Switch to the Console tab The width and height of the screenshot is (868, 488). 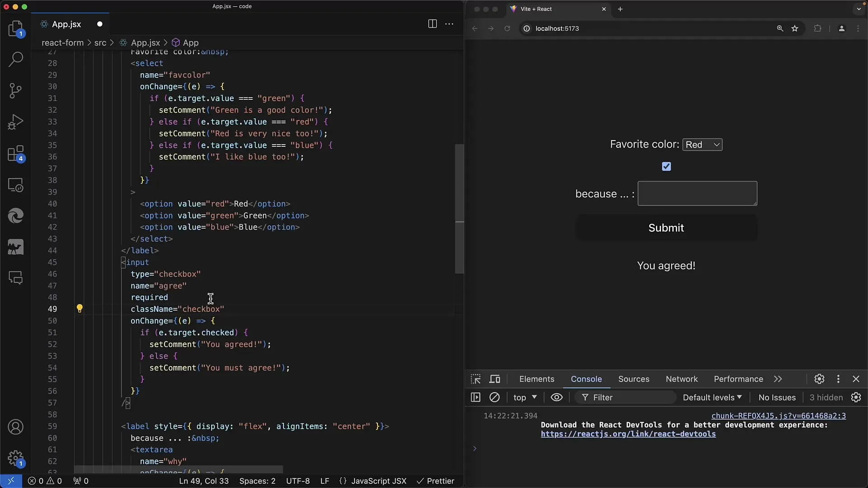pos(586,379)
